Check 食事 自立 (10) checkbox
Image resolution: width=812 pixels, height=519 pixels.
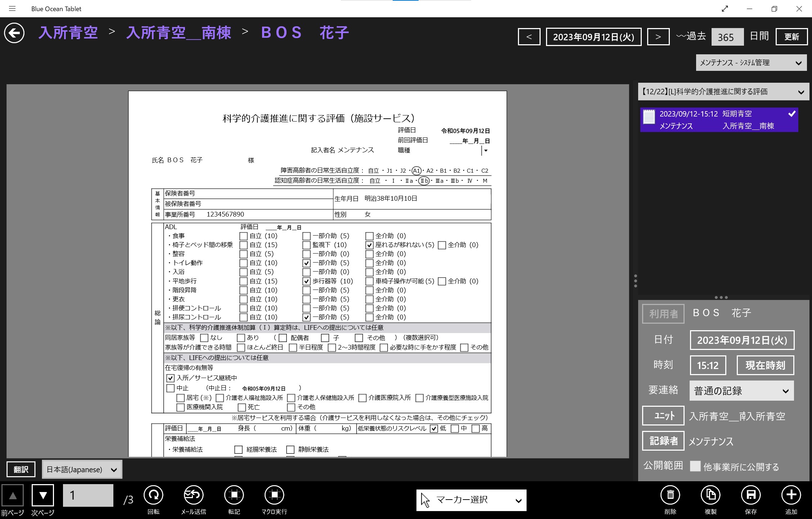click(x=244, y=236)
